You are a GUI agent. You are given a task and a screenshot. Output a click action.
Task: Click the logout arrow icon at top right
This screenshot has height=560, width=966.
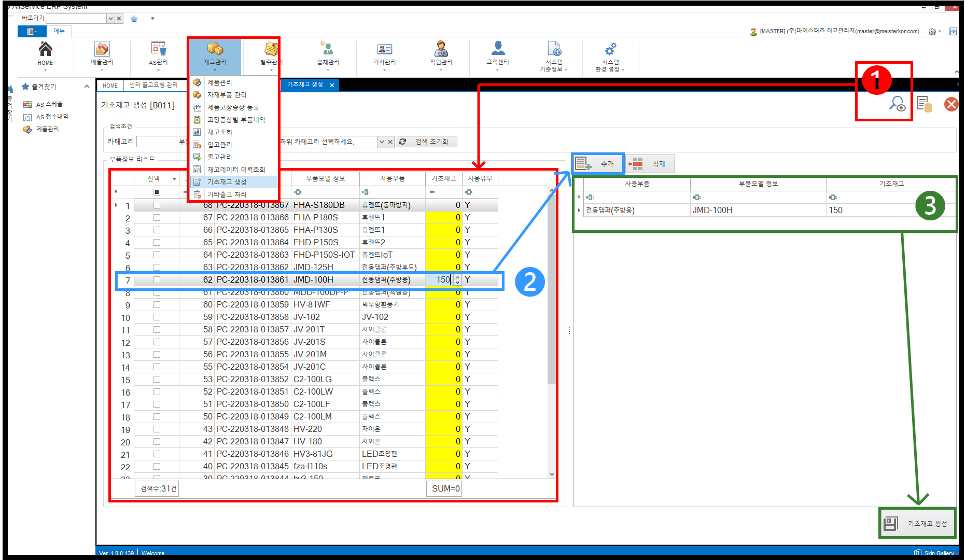pyautogui.click(x=953, y=32)
